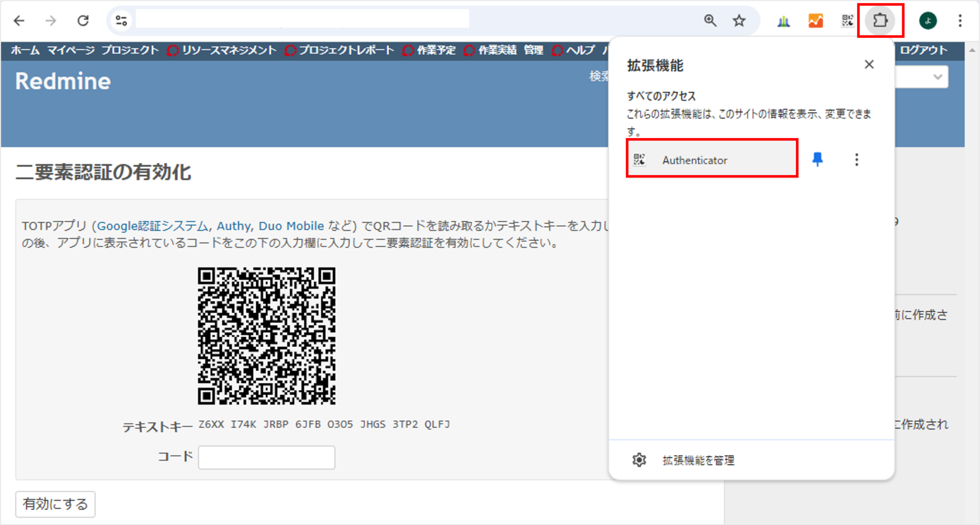Open Authenticator's three-dot options menu
Image resolution: width=980 pixels, height=525 pixels.
click(857, 160)
